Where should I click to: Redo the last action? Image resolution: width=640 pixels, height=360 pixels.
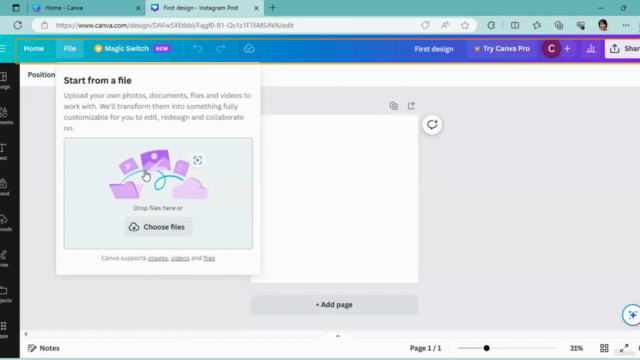(221, 49)
